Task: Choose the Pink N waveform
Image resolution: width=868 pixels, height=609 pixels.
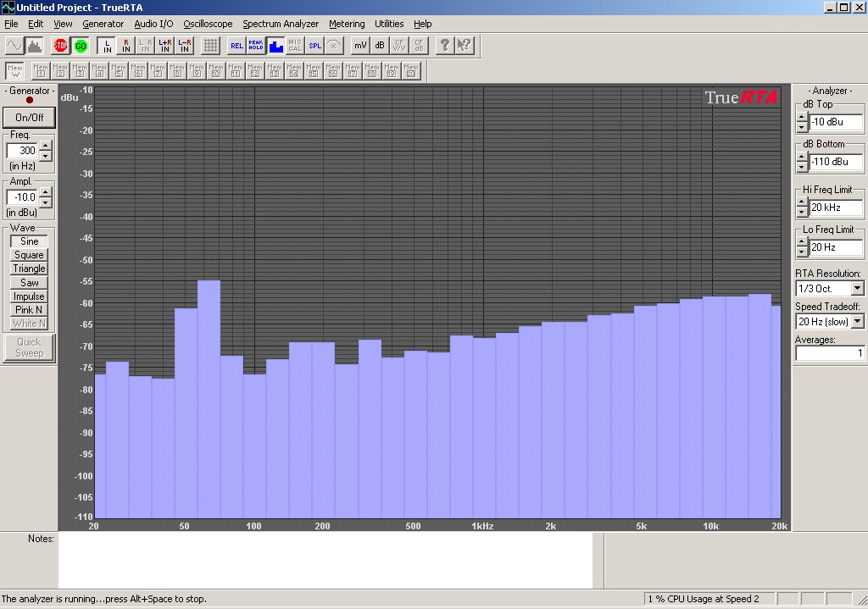Action: click(x=29, y=310)
